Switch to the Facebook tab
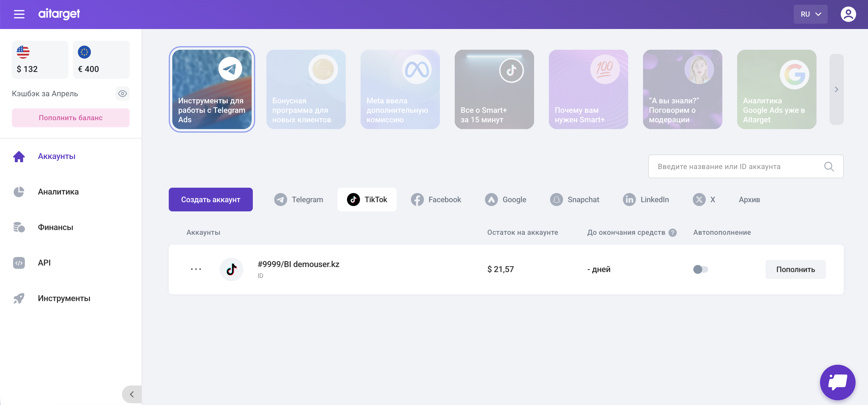The height and width of the screenshot is (405, 868). (436, 200)
